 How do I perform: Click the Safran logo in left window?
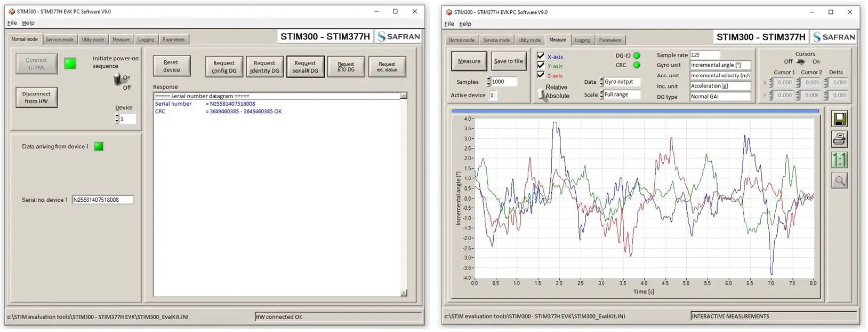[x=398, y=36]
